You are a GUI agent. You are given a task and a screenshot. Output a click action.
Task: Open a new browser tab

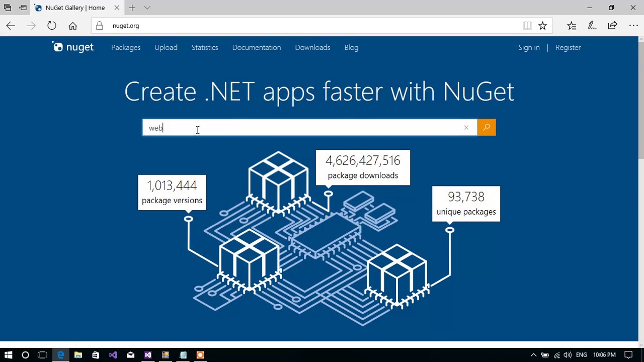(132, 8)
